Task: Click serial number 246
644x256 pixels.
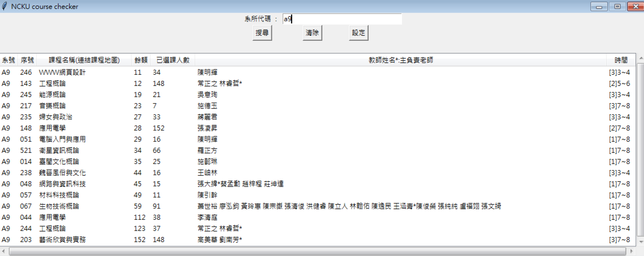Action: [26, 72]
